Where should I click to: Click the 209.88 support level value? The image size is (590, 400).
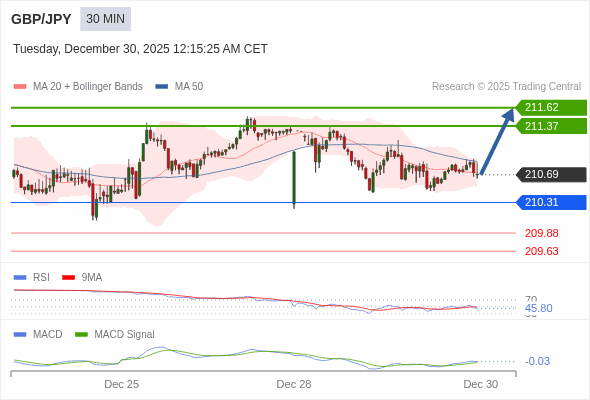pos(541,233)
